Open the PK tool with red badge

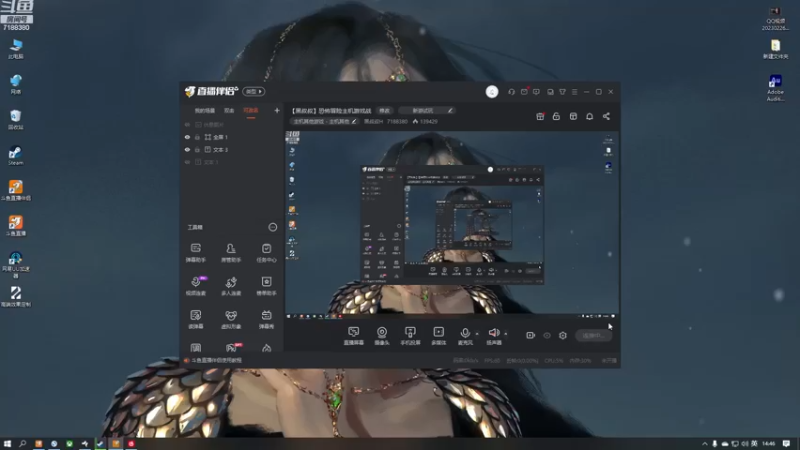(232, 347)
